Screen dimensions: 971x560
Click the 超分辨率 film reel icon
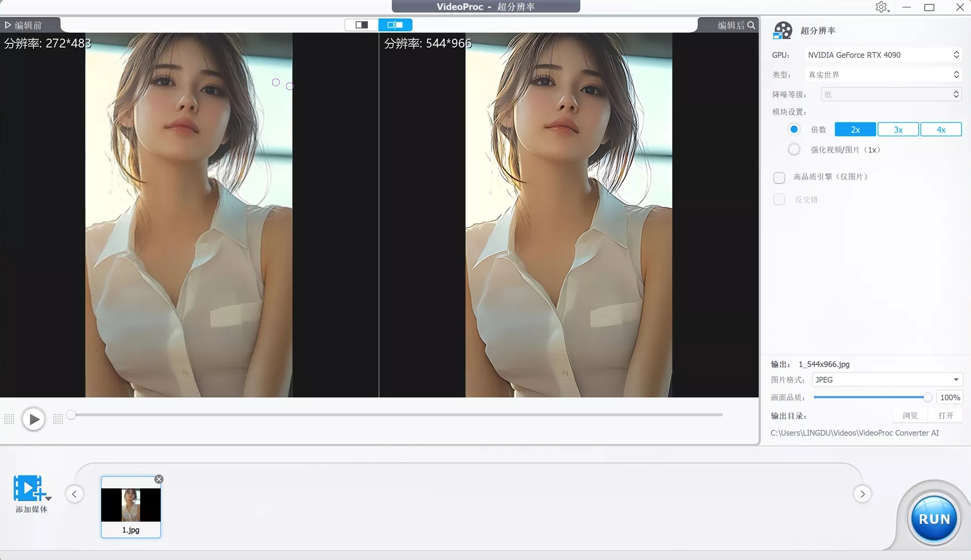(x=782, y=31)
